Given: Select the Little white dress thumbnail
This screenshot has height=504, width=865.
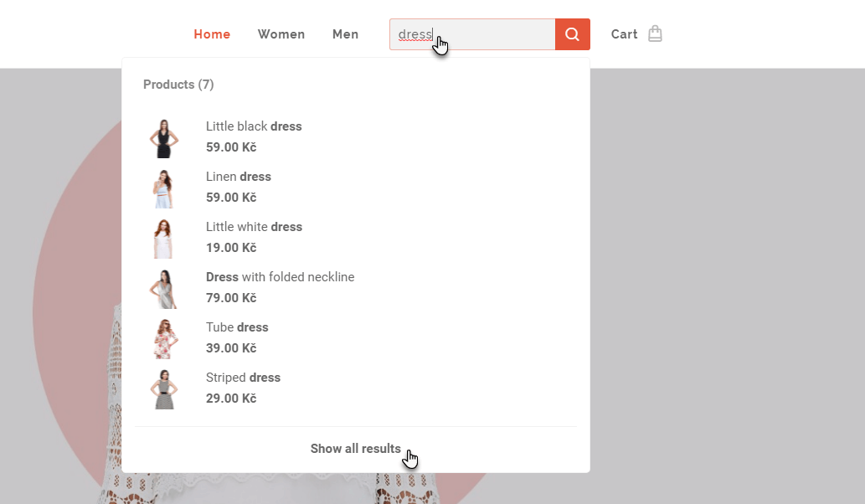Looking at the screenshot, I should tap(163, 239).
